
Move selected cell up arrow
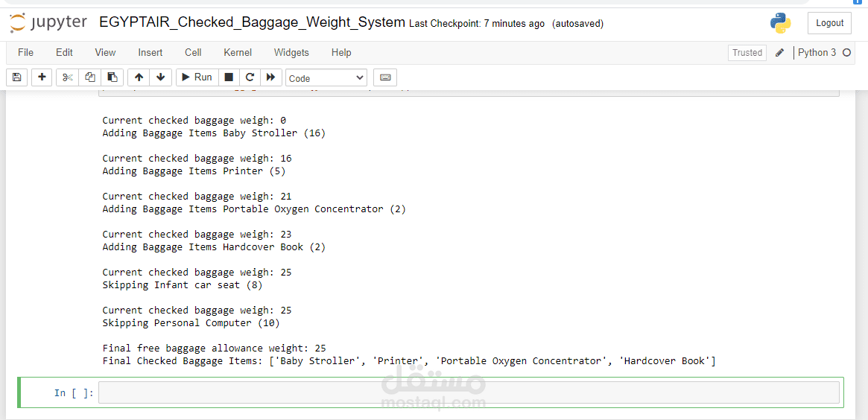coord(139,77)
